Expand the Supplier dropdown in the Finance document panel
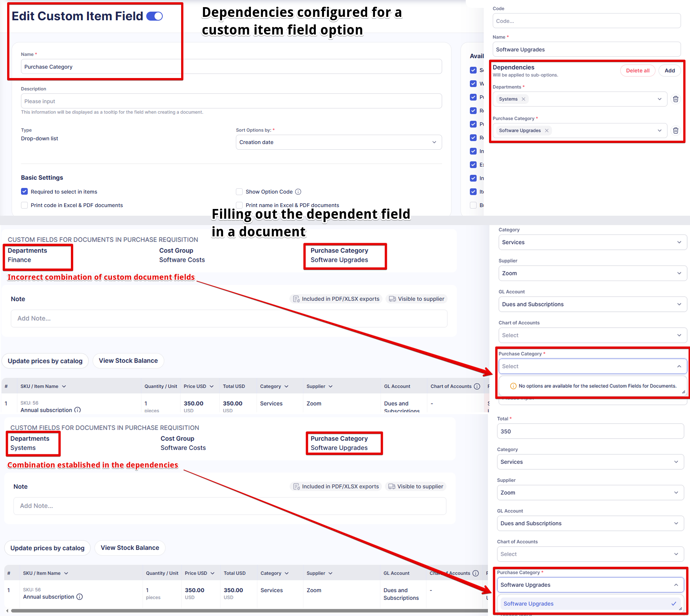 592,273
